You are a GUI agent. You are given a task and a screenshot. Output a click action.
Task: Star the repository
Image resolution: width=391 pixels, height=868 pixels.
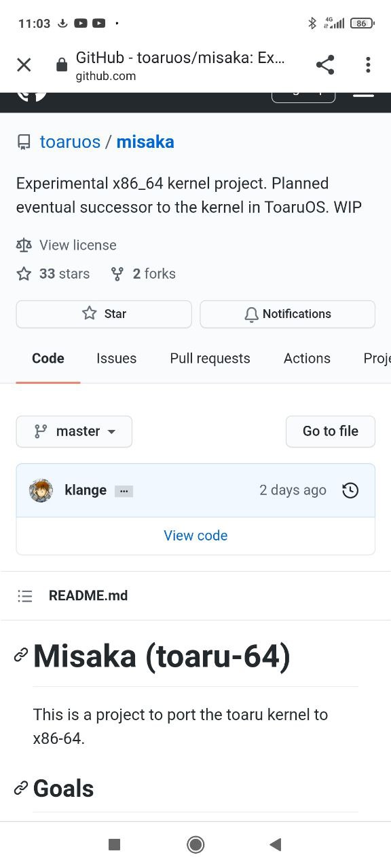coord(104,314)
